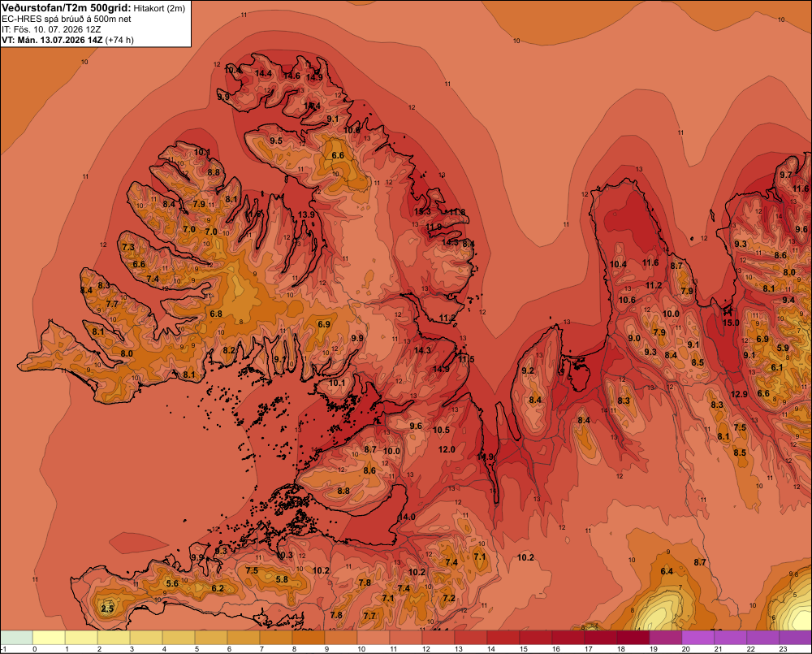
Task: Click the '2.5' temperature value on the map
Action: pos(107,609)
